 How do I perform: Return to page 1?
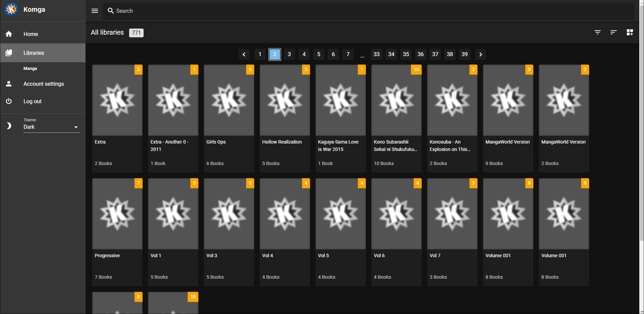[260, 54]
